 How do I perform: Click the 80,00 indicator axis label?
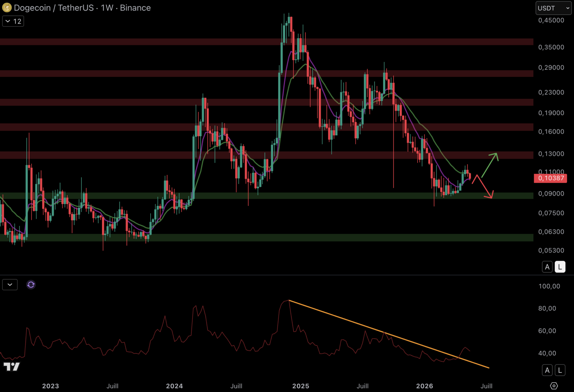pos(547,309)
